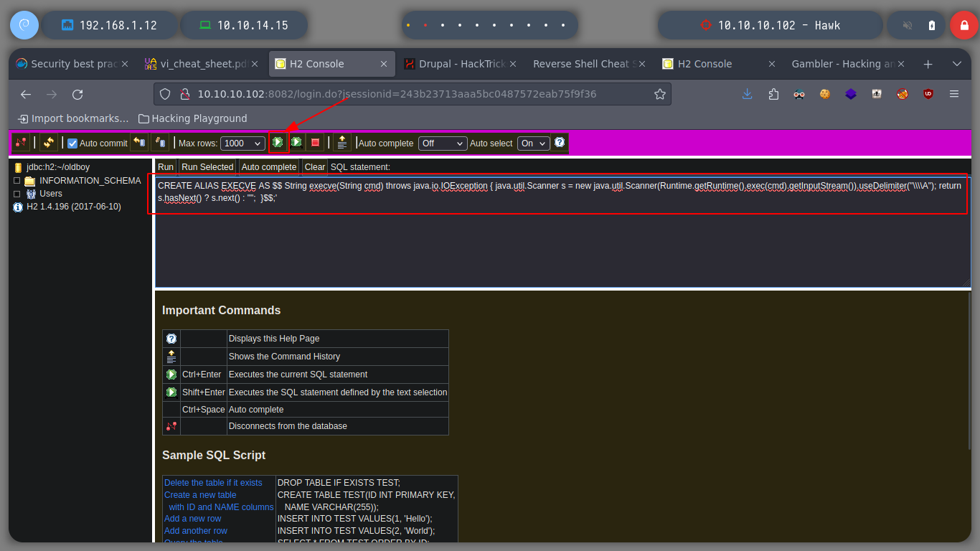Screen dimensions: 980x551
Task: Click the INFORMATION_SCHEMA folder label
Action: [x=90, y=181]
